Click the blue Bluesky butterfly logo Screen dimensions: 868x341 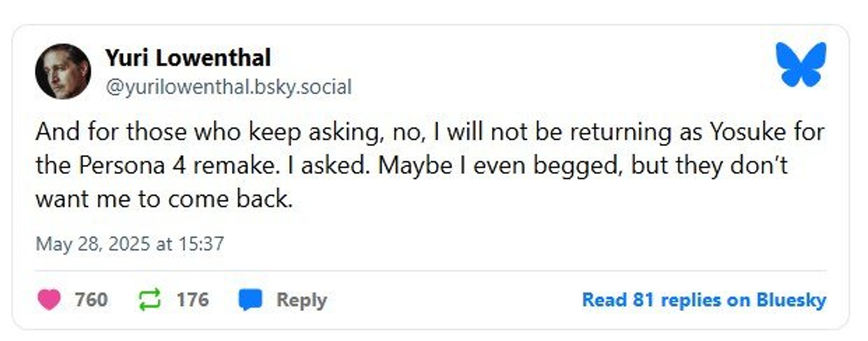tap(800, 65)
